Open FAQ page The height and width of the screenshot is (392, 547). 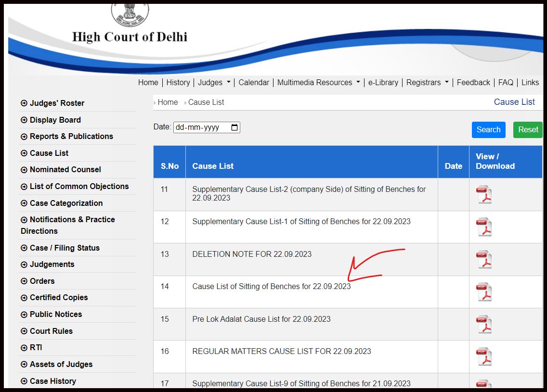[506, 83]
